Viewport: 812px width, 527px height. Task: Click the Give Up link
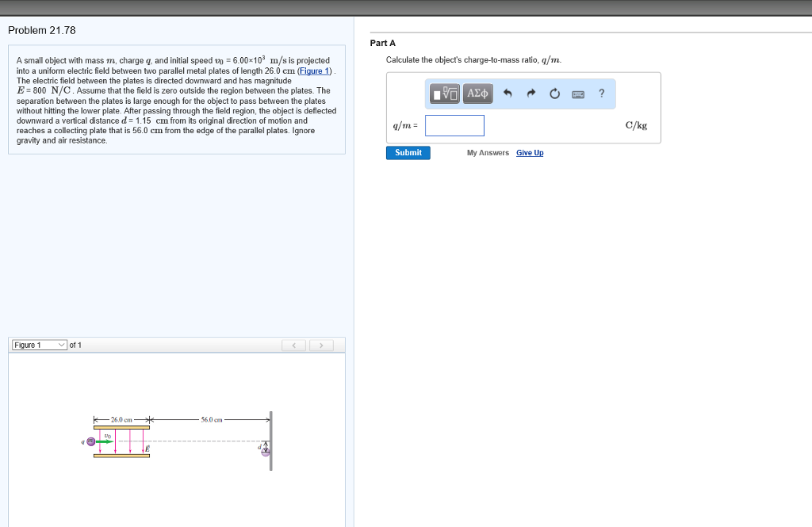(529, 152)
